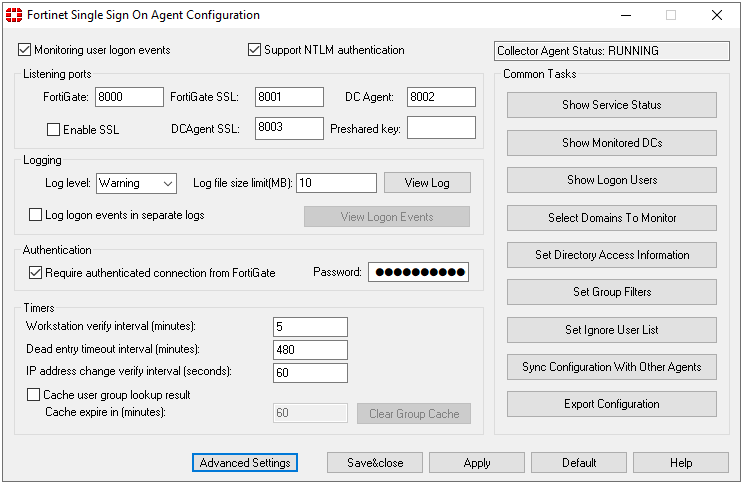The height and width of the screenshot is (484, 744).
Task: Check Log logon events in separate logs
Action: point(36,215)
